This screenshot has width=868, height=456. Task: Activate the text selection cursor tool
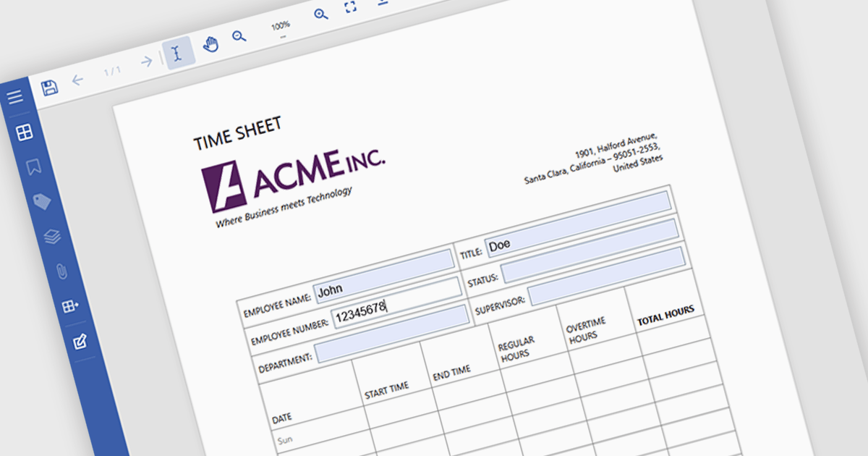176,52
